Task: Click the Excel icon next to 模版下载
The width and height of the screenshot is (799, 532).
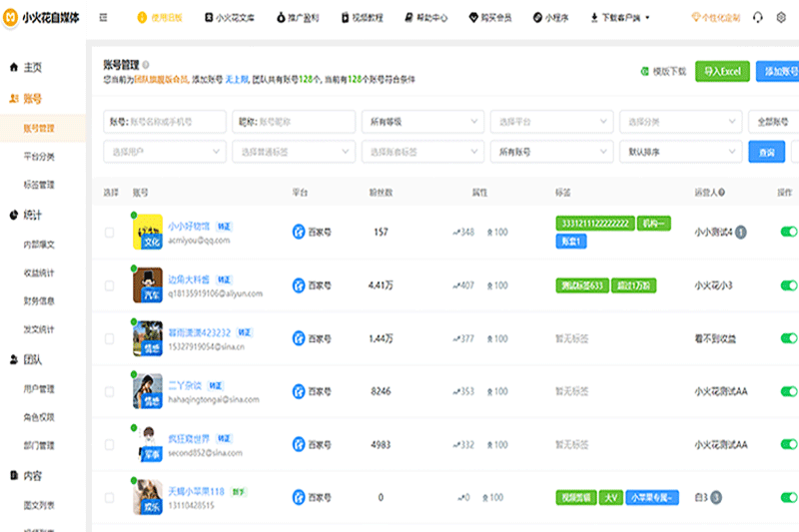Action: pos(644,71)
